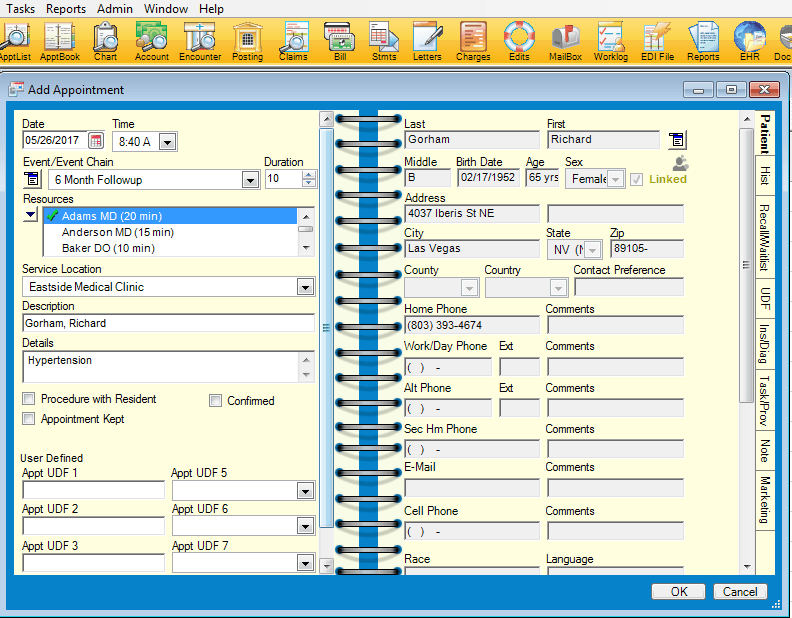Image resolution: width=792 pixels, height=618 pixels.
Task: Switch to the Marketing side tab
Action: [765, 500]
